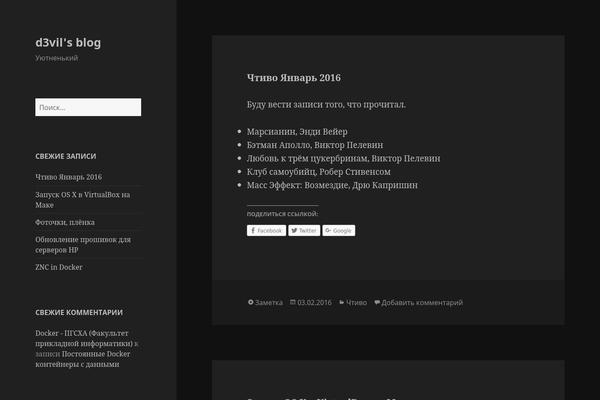Open post title Чтиво Январь 2016
Screen dimensions: 600x400
click(x=294, y=77)
